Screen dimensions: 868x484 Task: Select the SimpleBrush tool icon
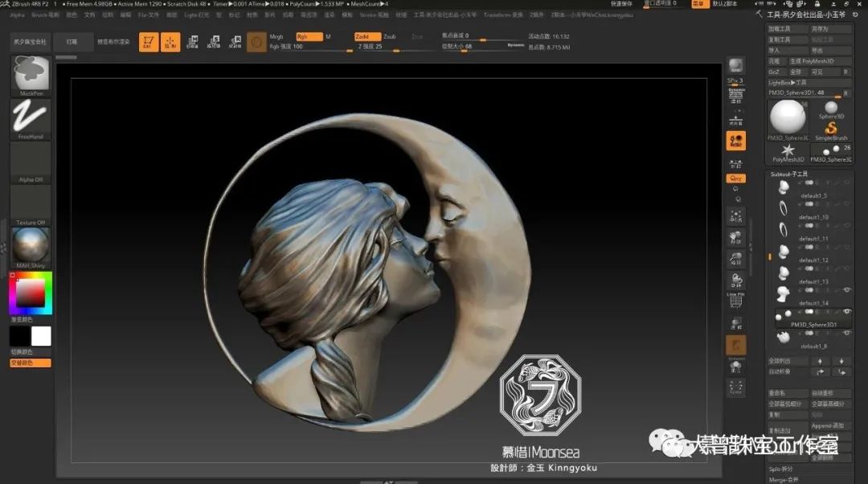(830, 131)
